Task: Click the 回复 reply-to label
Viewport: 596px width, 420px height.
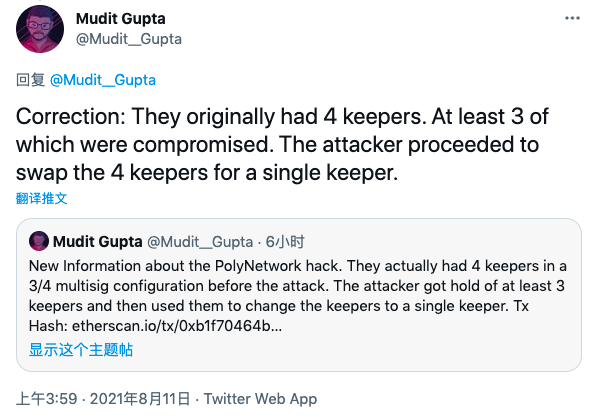Action: point(30,80)
